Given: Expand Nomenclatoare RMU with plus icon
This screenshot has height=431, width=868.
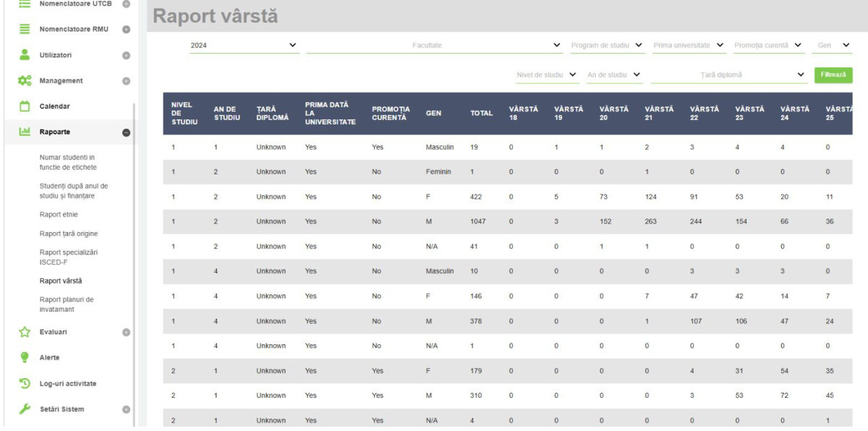Looking at the screenshot, I should [126, 30].
